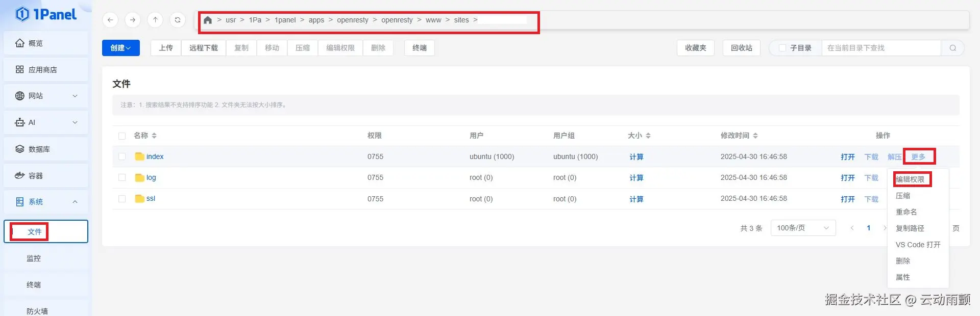Open the 收藏夹 favorites button
980x316 pixels.
pyautogui.click(x=696, y=48)
